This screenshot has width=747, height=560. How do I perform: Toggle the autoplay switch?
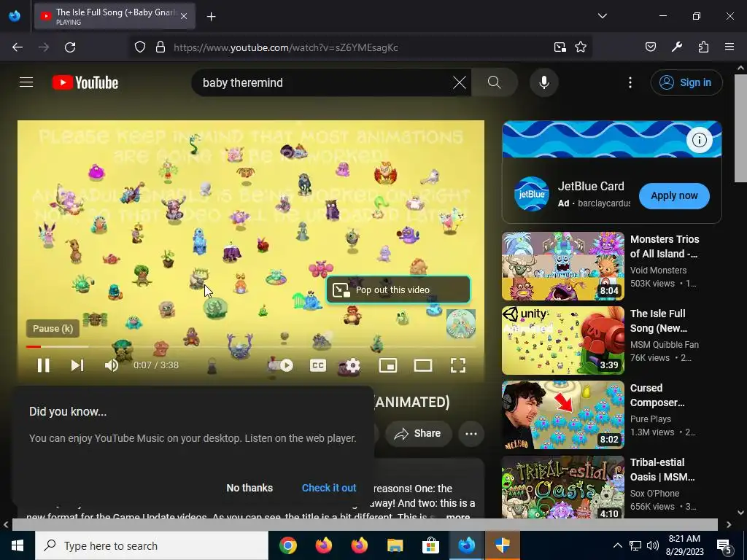(x=281, y=365)
